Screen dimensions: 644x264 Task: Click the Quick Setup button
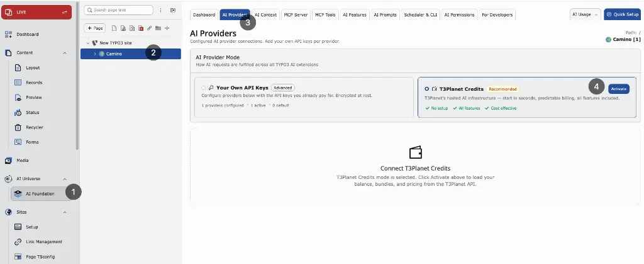coord(622,14)
